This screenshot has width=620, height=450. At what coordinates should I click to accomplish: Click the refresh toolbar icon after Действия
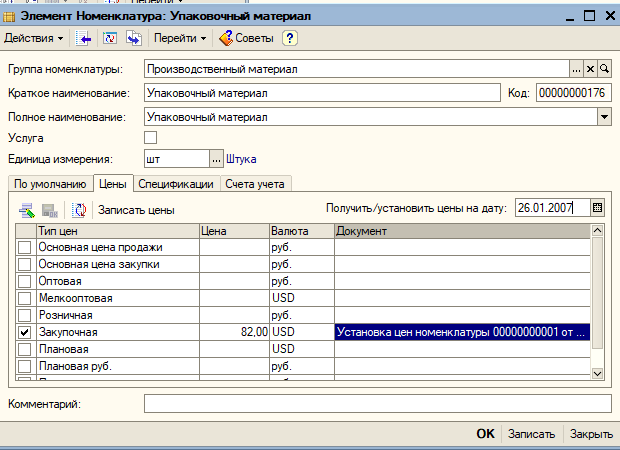pos(110,38)
